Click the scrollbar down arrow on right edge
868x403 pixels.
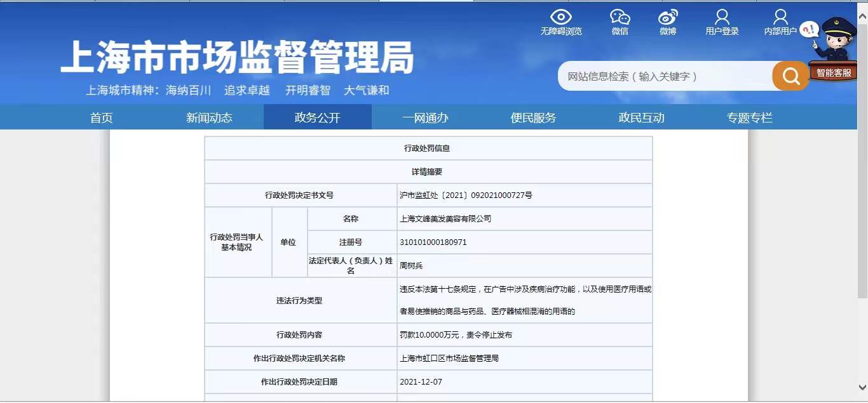coord(862,386)
